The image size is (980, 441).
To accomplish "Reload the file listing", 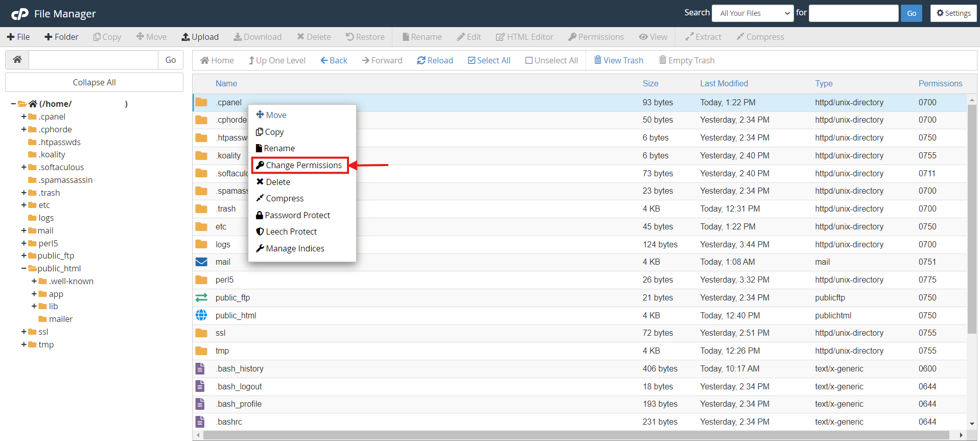I will [435, 60].
